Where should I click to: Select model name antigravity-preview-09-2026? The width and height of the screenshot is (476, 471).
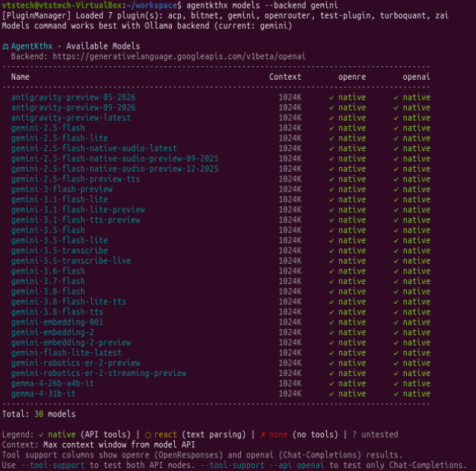tap(73, 108)
